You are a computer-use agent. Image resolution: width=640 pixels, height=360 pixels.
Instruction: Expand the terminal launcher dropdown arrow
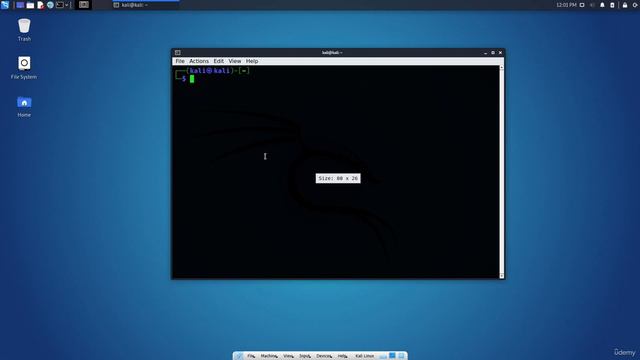pyautogui.click(x=67, y=5)
